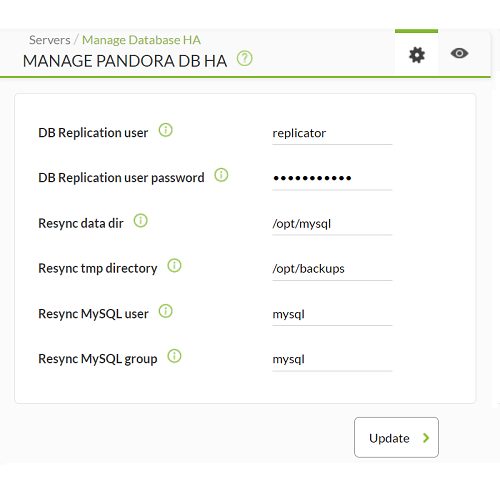Click the Resync data dir field /opt/mysql
The height and width of the screenshot is (500, 500).
click(332, 224)
